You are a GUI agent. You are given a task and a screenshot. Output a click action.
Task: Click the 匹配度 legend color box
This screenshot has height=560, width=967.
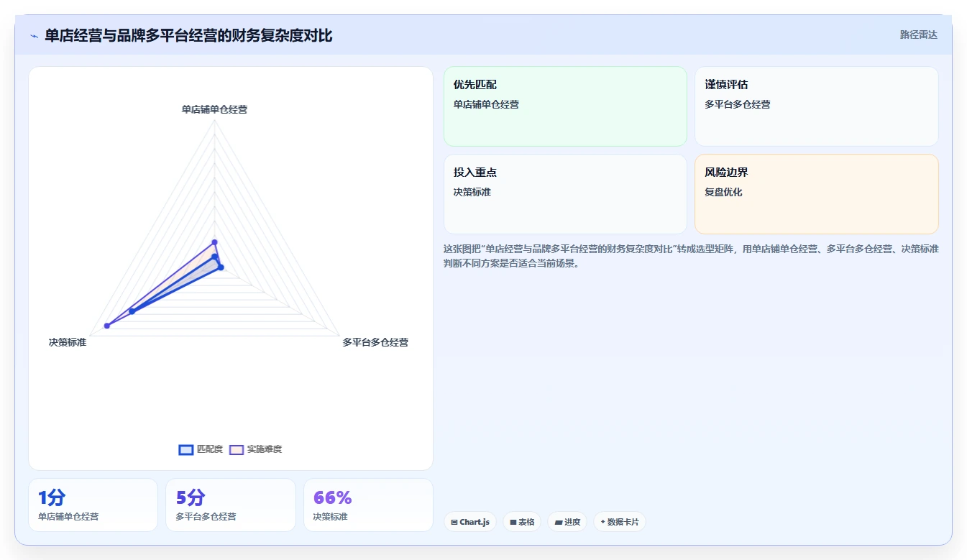[x=186, y=449]
